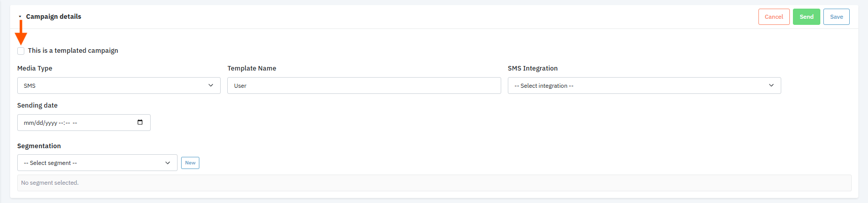Click the Cancel button
This screenshot has height=203, width=868.
point(774,17)
